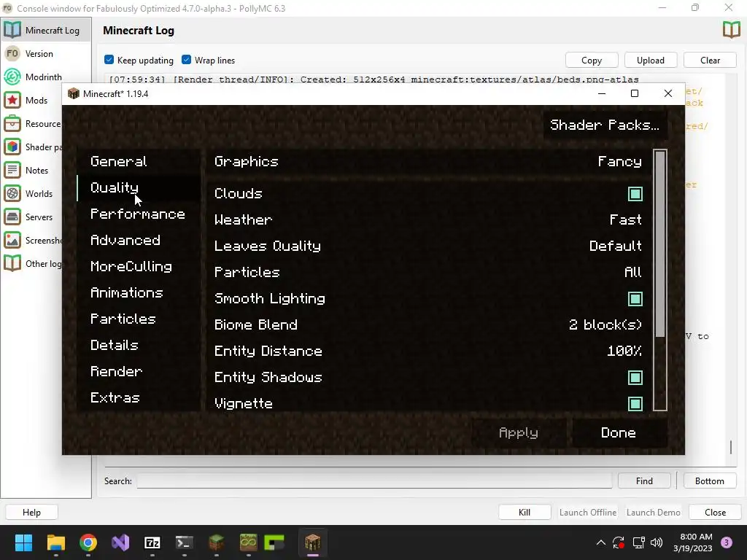This screenshot has height=560, width=747.
Task: Open the Version page icon
Action: (12, 53)
